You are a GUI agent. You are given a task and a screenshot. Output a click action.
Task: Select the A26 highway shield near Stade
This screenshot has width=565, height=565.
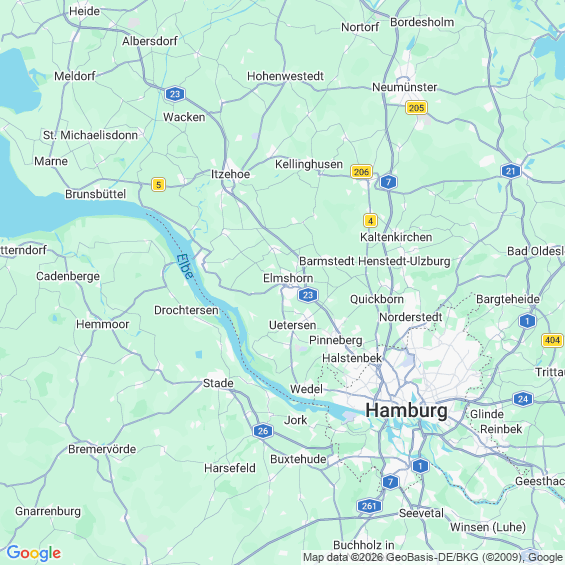click(x=263, y=431)
